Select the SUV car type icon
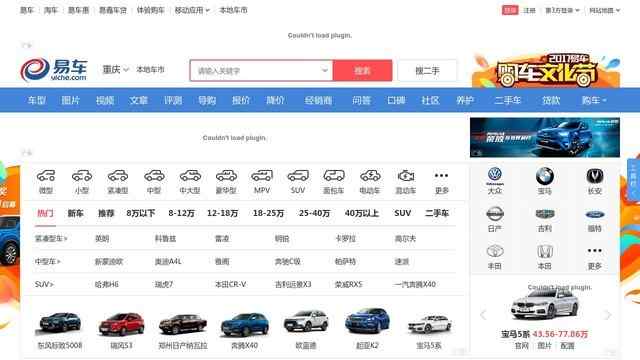 [298, 176]
